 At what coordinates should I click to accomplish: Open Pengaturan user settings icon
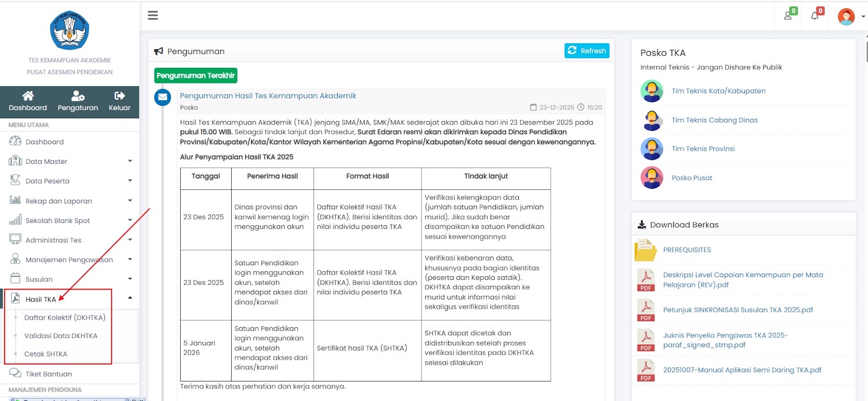78,96
